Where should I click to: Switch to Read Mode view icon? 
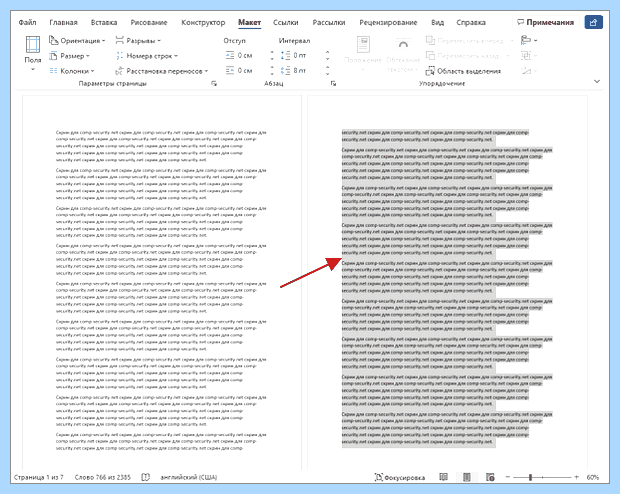(x=444, y=477)
